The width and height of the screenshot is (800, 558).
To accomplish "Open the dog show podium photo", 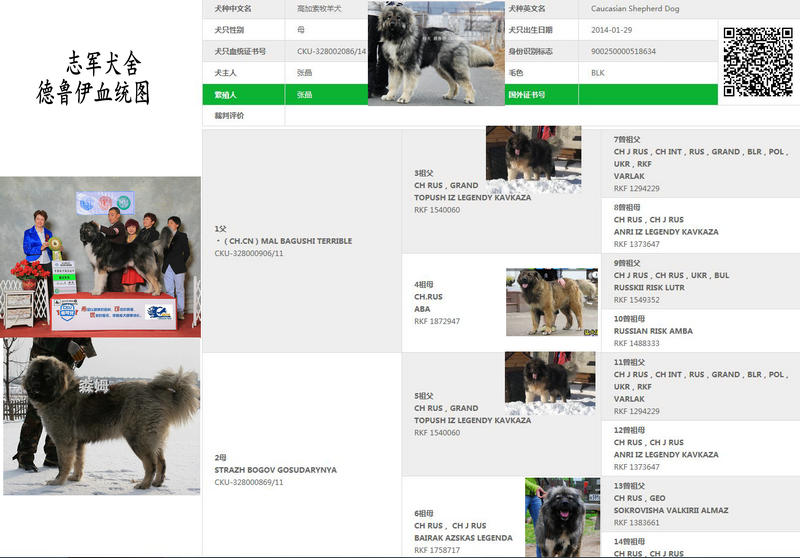I will click(x=101, y=257).
